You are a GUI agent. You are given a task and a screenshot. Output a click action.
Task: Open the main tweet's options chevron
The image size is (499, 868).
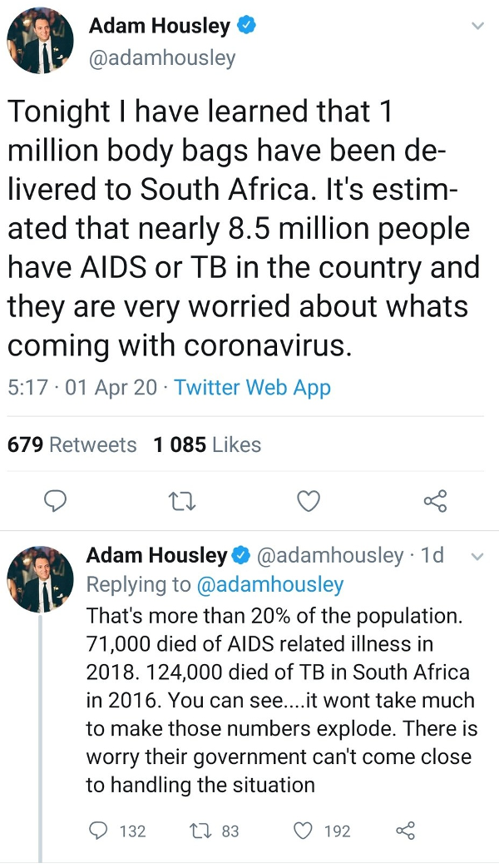click(x=477, y=26)
